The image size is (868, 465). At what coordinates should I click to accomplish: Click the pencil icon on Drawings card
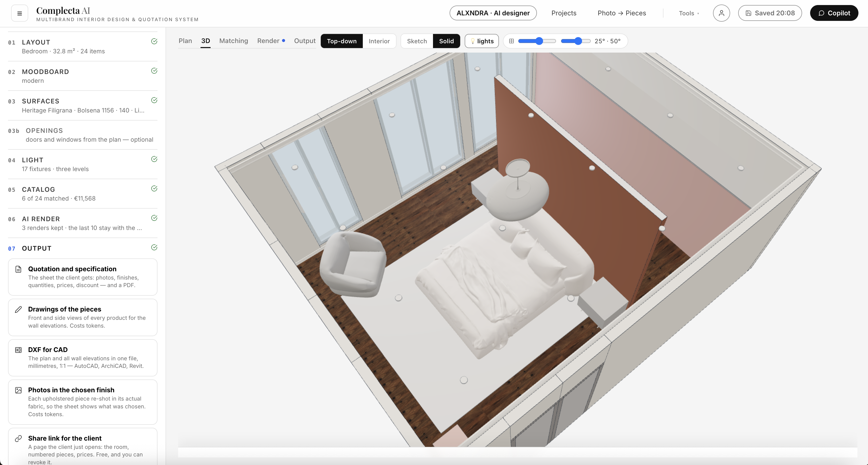point(19,309)
